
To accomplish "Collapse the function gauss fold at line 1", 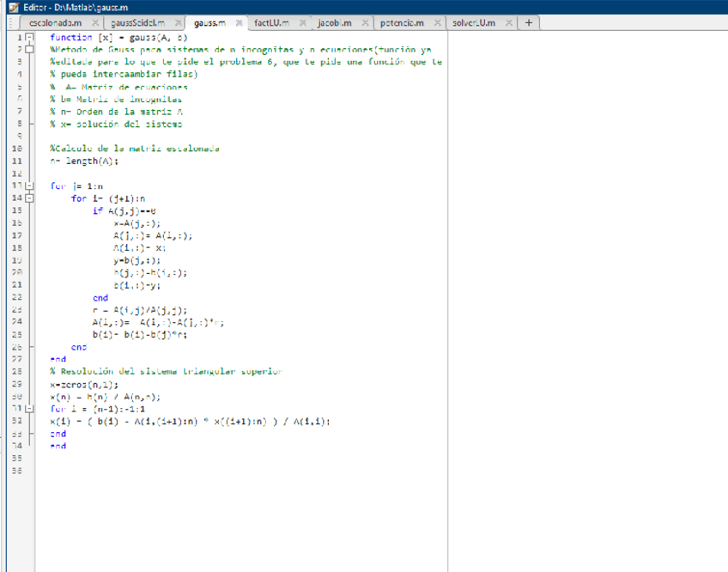I will [30, 39].
